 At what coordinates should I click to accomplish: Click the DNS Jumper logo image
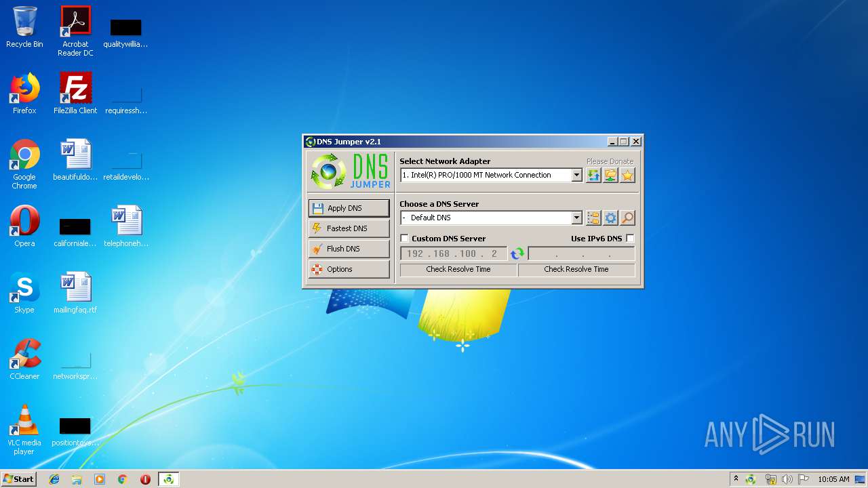tap(351, 171)
